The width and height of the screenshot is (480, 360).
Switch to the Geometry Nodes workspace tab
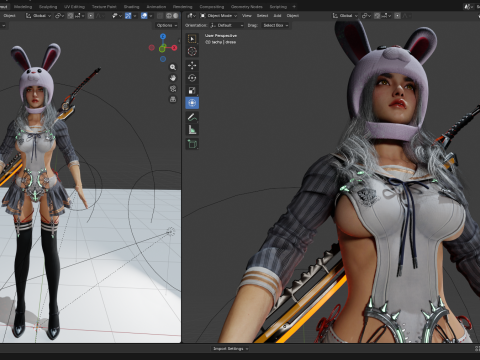(247, 6)
